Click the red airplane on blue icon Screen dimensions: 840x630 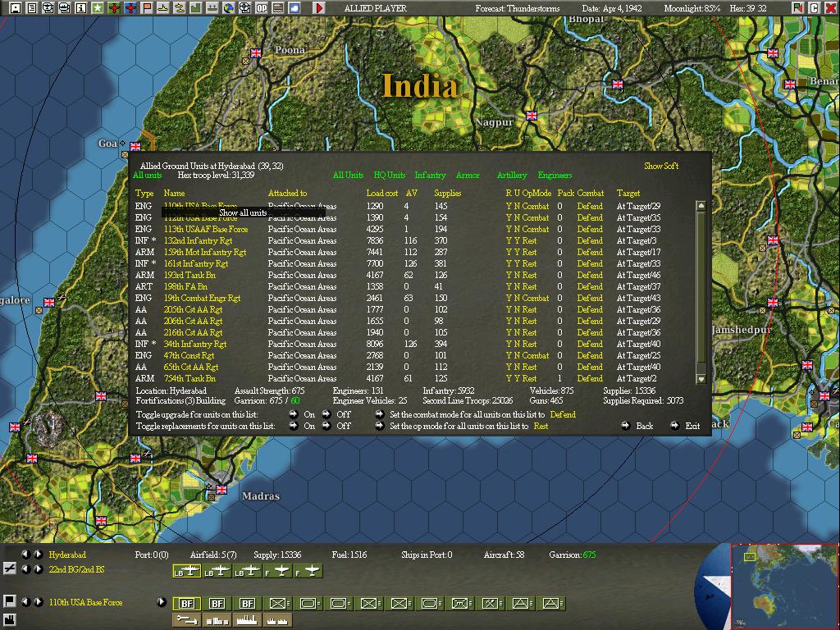point(130,7)
